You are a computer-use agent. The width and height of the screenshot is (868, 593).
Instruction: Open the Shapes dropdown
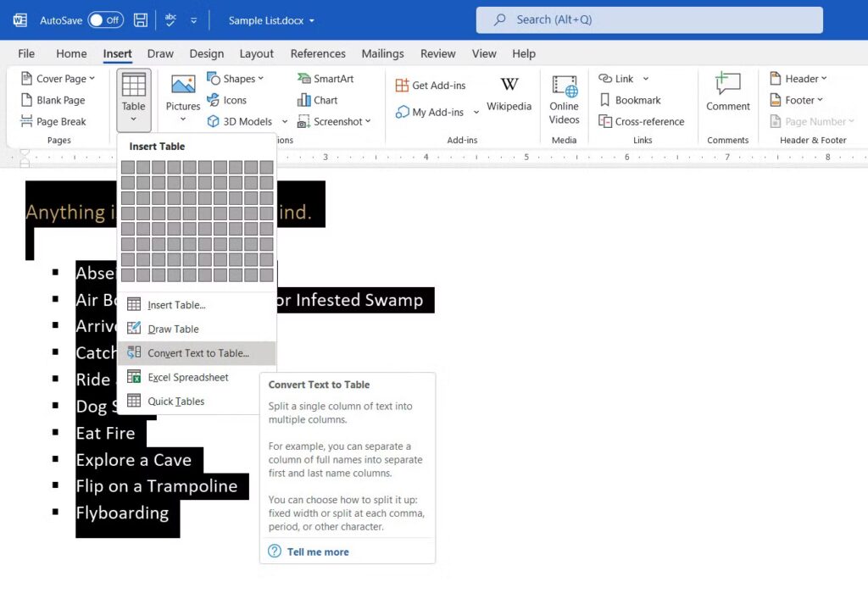(x=238, y=78)
